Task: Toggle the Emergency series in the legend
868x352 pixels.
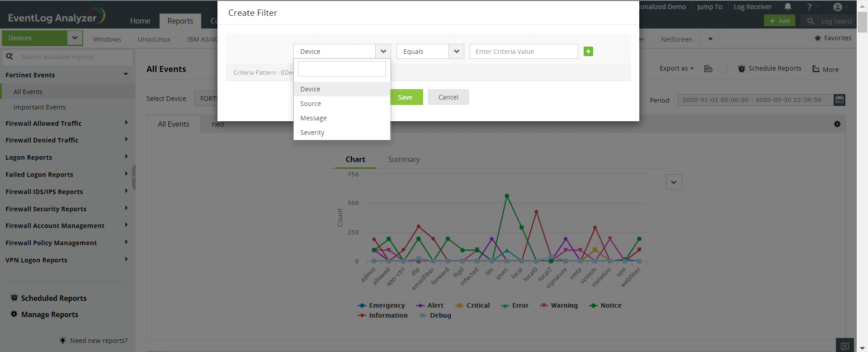Action: 381,305
